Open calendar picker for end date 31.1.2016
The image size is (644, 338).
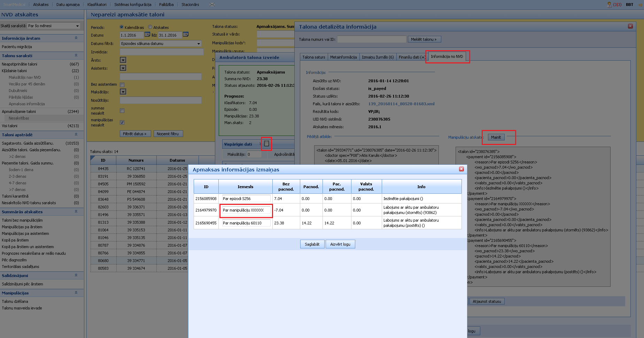pos(186,34)
